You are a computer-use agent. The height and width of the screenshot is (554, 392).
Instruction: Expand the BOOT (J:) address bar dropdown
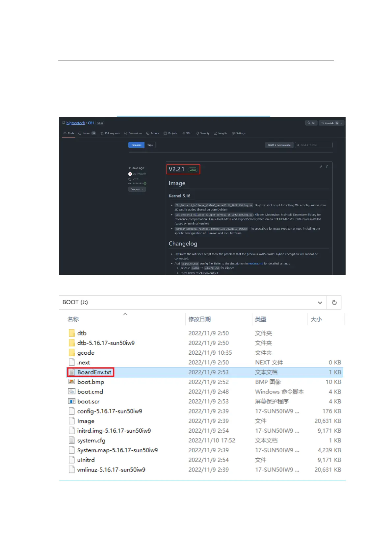(x=320, y=303)
